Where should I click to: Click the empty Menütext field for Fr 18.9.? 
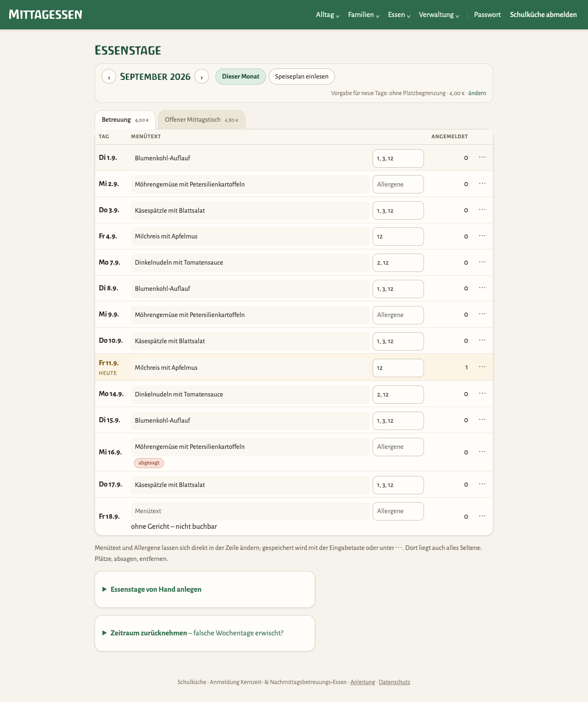pyautogui.click(x=250, y=511)
